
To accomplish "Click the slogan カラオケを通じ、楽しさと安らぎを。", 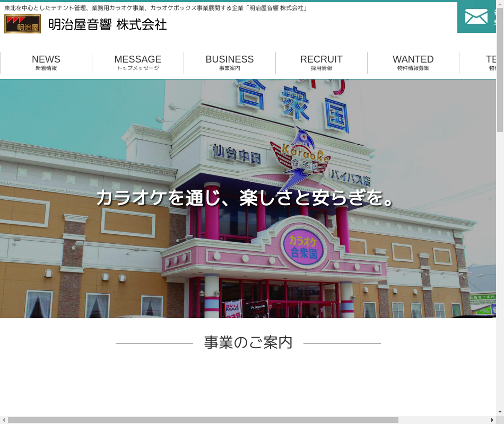I will point(245,198).
